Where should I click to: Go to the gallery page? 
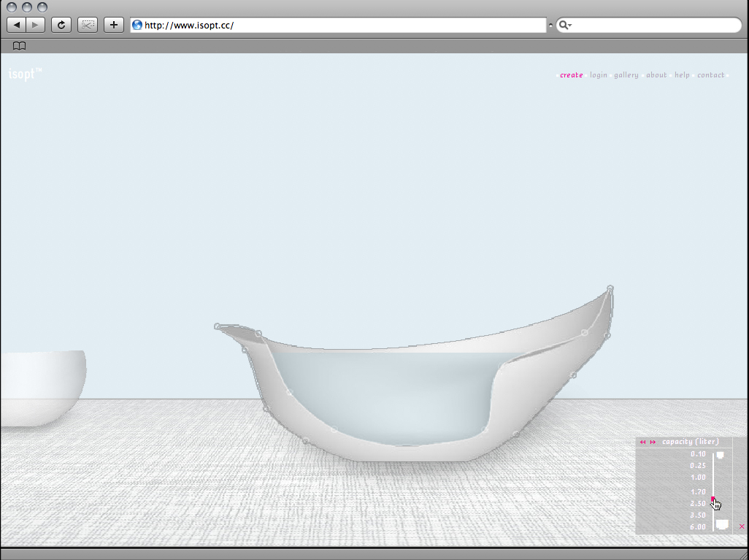coord(626,75)
